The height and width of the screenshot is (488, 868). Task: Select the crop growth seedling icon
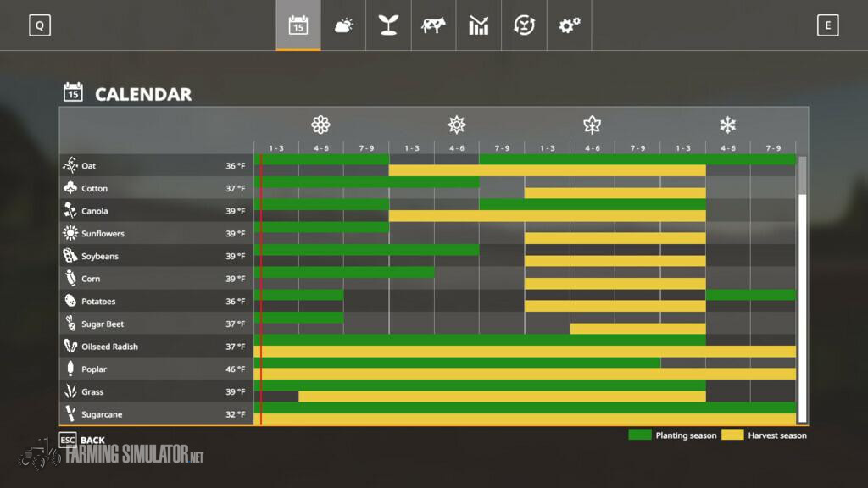[388, 25]
